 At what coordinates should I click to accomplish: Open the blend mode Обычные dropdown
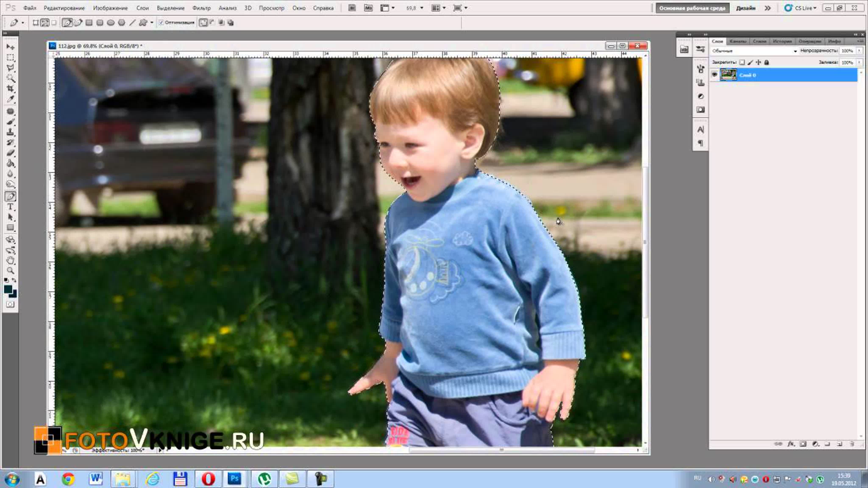pos(754,51)
